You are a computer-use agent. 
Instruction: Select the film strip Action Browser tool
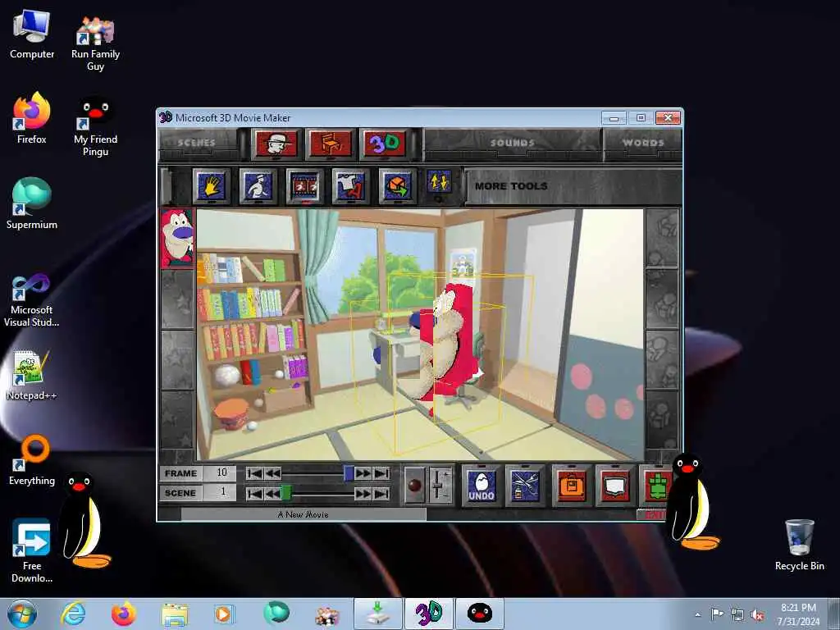click(x=305, y=186)
